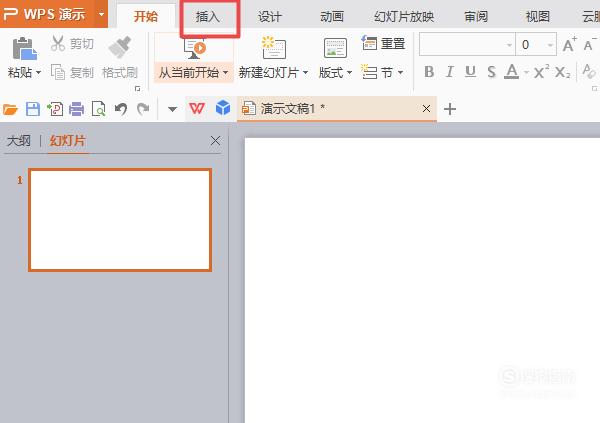The width and height of the screenshot is (600, 423).
Task: Close the 演示文稿1 document tab
Action: [426, 109]
